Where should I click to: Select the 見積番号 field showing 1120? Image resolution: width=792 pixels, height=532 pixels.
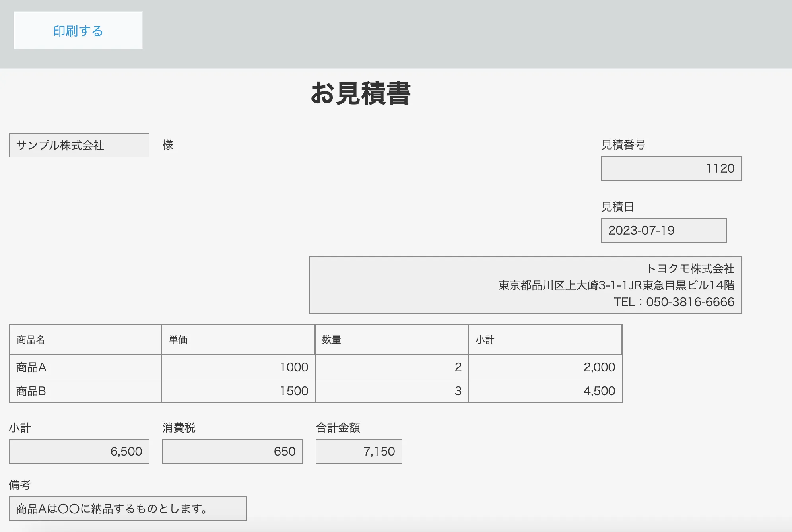pos(671,168)
